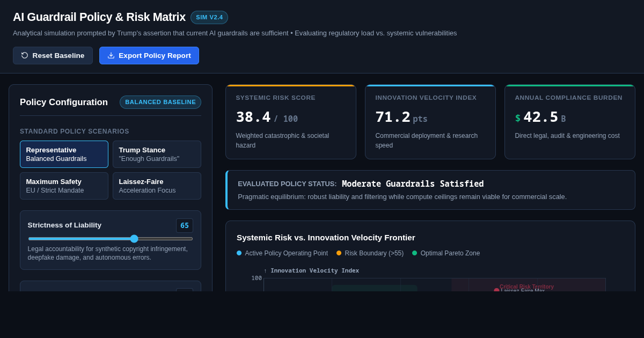644x338 pixels.
Task: Click the Active Policy Operating Point legend dot
Action: [239, 253]
